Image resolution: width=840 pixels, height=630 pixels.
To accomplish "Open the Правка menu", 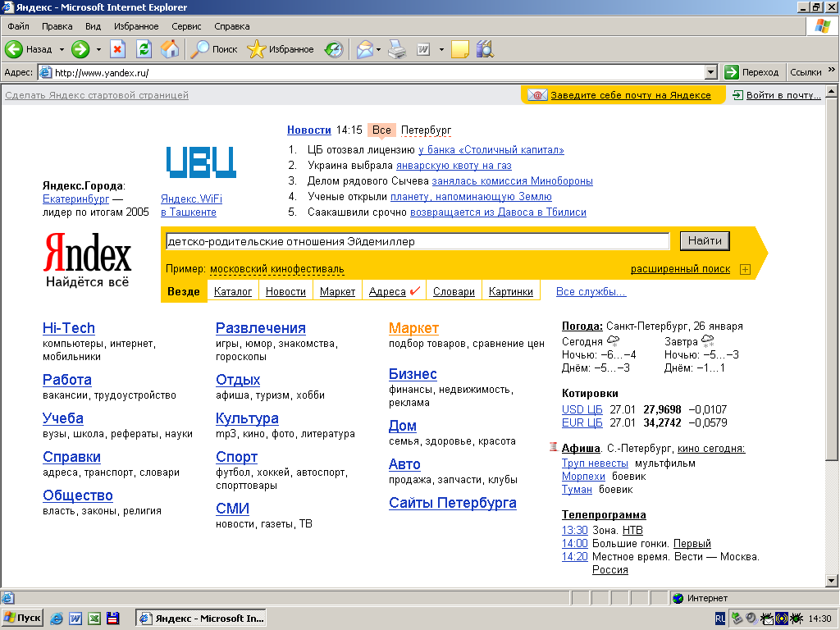I will pyautogui.click(x=57, y=26).
